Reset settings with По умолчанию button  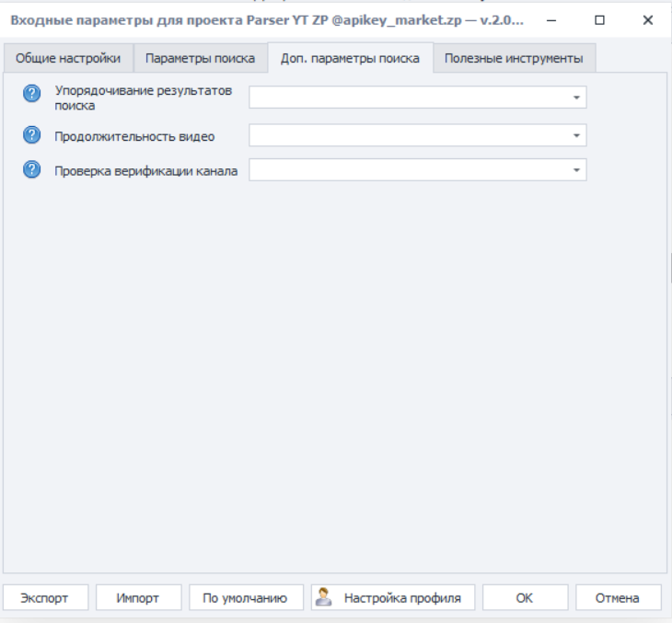pyautogui.click(x=245, y=598)
